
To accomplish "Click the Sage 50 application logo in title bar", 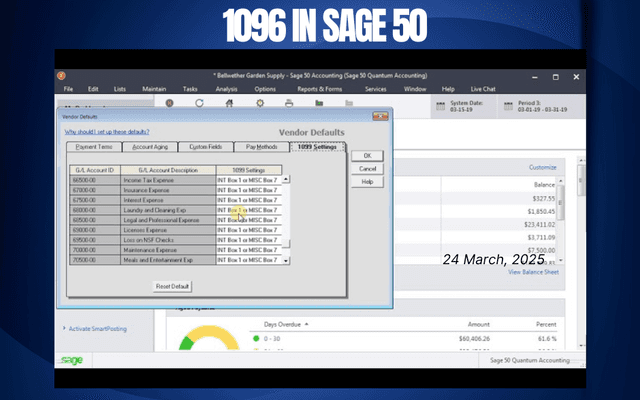I will click(61, 76).
